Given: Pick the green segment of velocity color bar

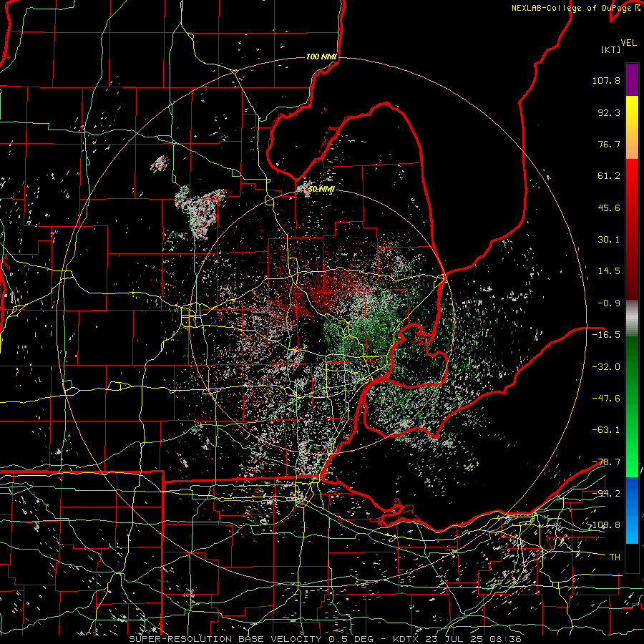Looking at the screenshot, I should pyautogui.click(x=632, y=406).
